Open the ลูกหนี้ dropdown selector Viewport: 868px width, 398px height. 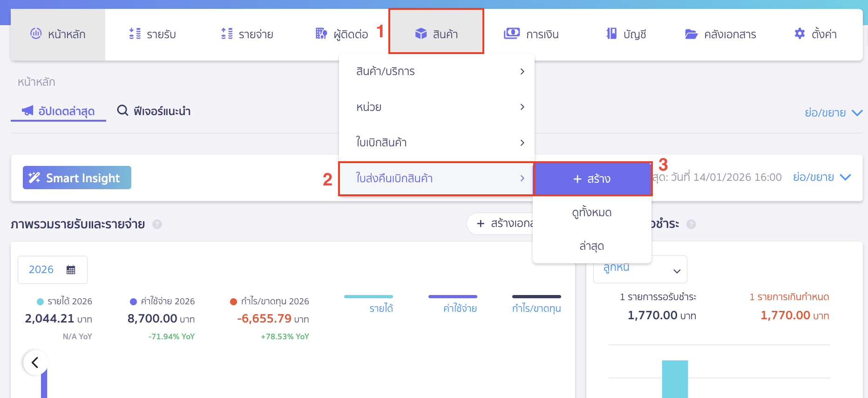640,269
